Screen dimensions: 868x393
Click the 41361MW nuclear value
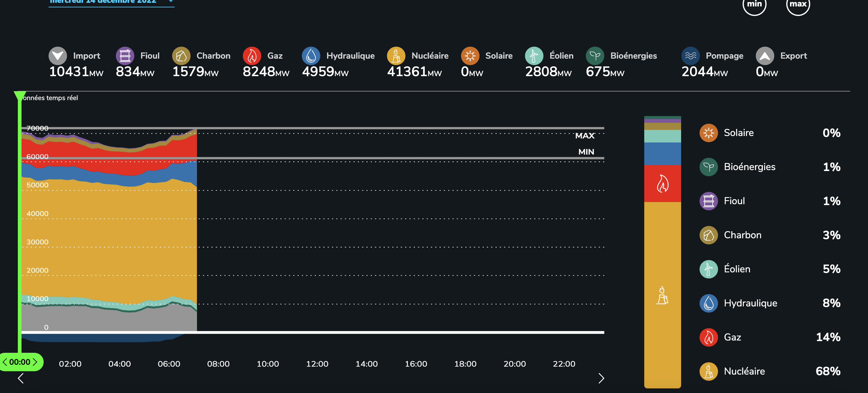(414, 72)
